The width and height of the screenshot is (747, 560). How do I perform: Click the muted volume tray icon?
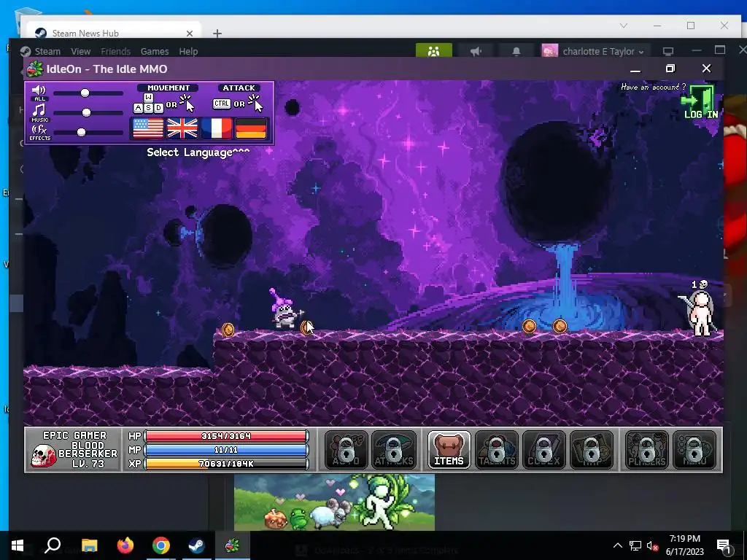(x=651, y=545)
